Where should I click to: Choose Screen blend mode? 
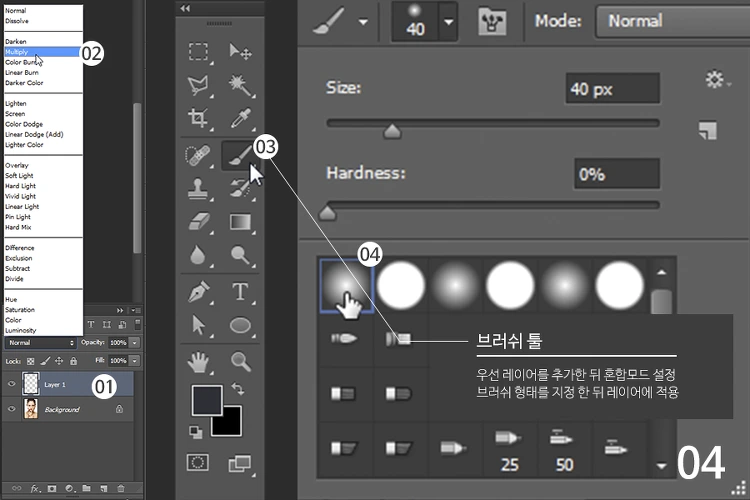coord(15,114)
